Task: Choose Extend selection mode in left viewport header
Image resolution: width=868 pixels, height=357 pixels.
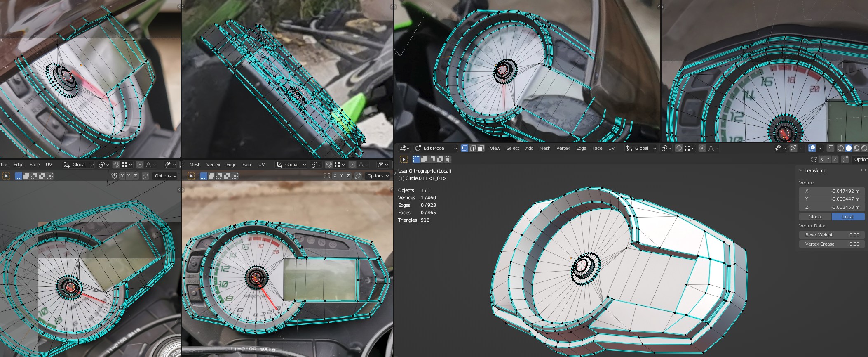Action: (x=26, y=176)
